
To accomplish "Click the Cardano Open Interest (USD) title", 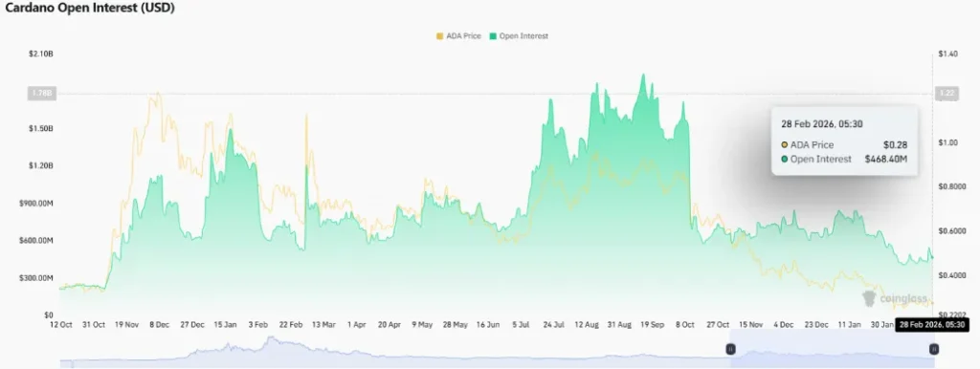I will (x=90, y=8).
